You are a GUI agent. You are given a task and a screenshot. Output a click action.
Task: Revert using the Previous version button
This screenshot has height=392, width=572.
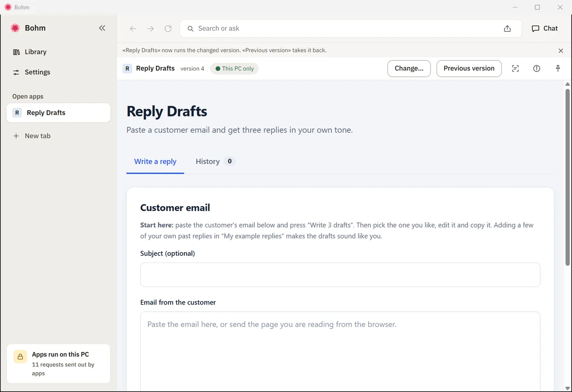469,68
